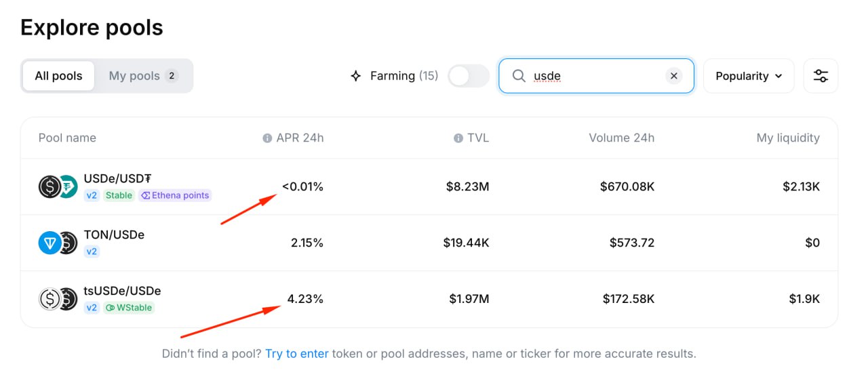This screenshot has height=385, width=868.
Task: Click the Farming sparkle icon
Action: click(356, 76)
